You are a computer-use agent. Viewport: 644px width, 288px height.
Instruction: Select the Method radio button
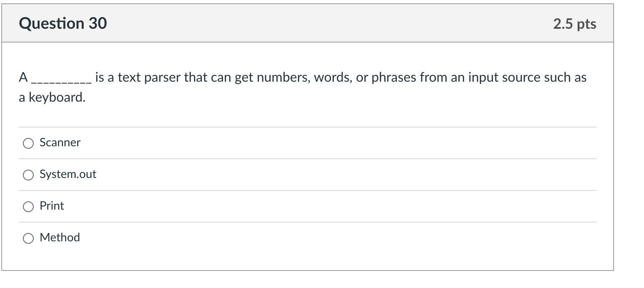pyautogui.click(x=28, y=238)
